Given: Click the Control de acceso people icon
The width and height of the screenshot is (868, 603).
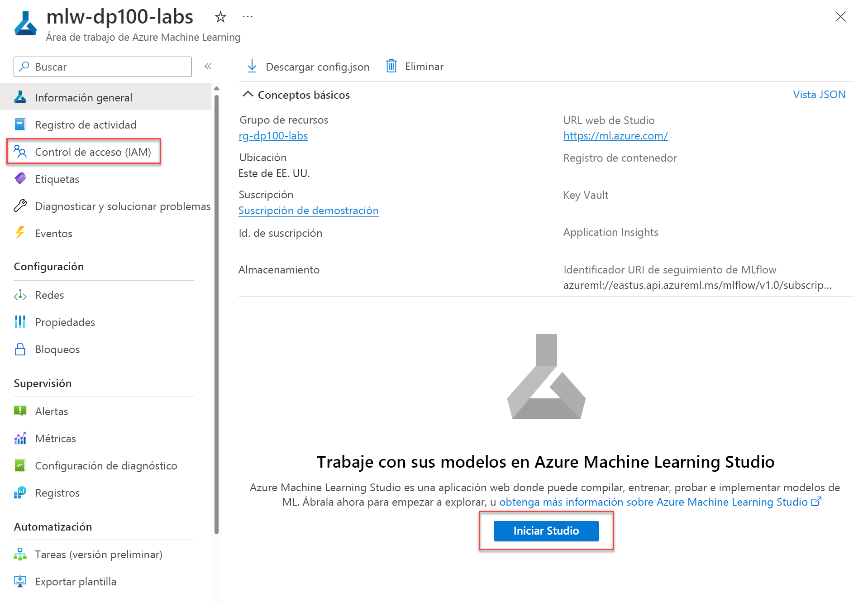Looking at the screenshot, I should (x=20, y=152).
